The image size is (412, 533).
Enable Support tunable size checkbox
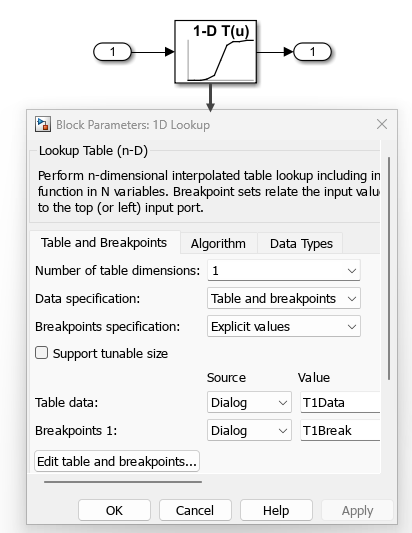[41, 353]
